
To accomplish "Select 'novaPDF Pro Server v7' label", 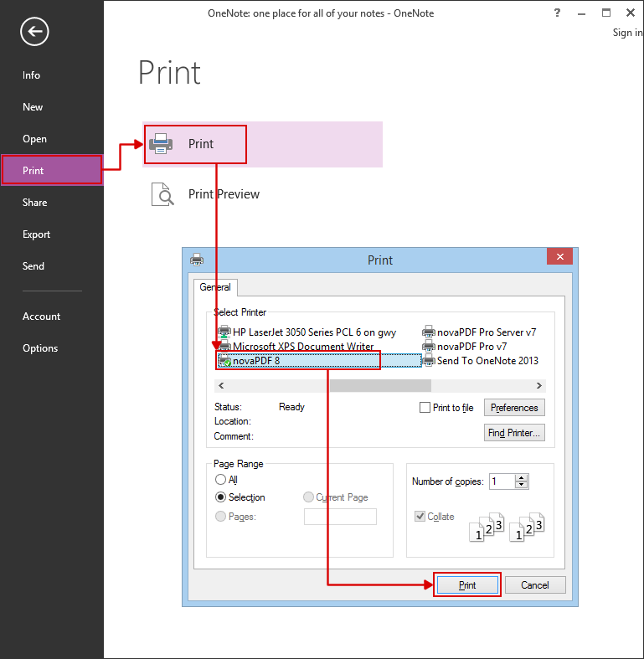I will (487, 332).
